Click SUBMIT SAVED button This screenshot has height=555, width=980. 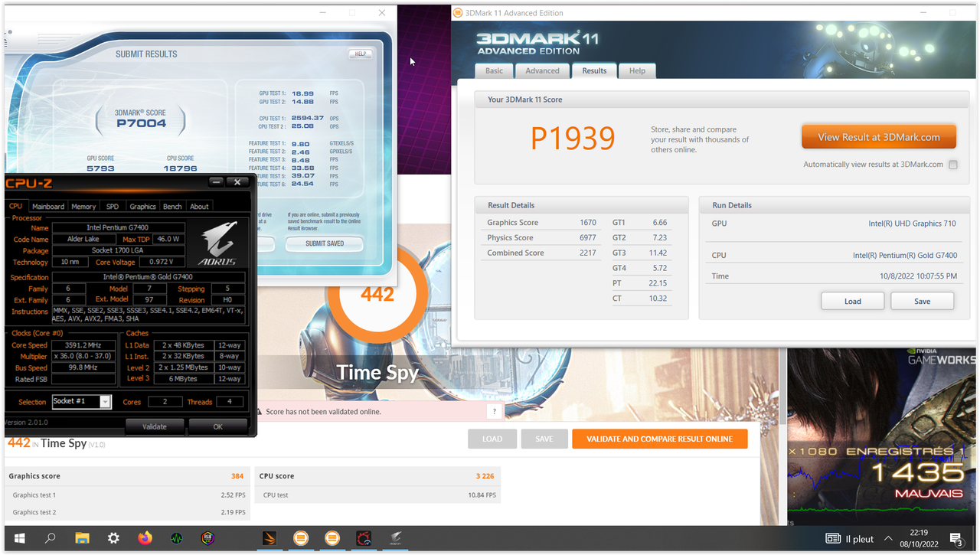pos(325,243)
